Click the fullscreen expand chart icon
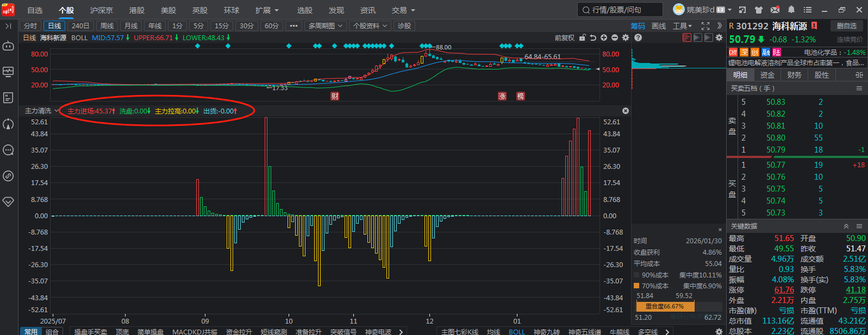Viewport: 868px width, 335px height. coord(705,26)
